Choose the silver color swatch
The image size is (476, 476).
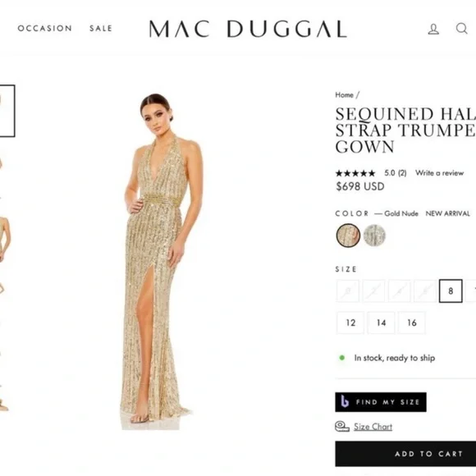click(374, 236)
